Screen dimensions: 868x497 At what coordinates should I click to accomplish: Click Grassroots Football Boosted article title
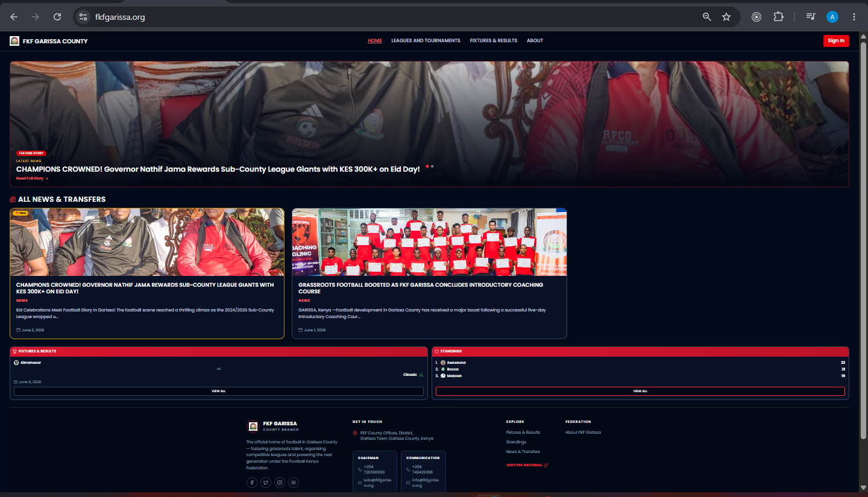[421, 288]
